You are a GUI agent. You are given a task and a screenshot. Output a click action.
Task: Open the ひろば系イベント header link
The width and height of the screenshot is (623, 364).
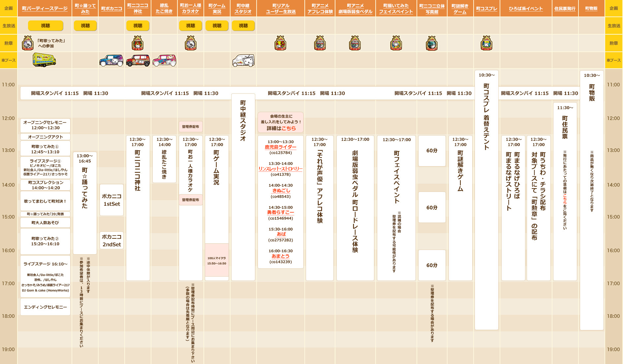pyautogui.click(x=526, y=9)
